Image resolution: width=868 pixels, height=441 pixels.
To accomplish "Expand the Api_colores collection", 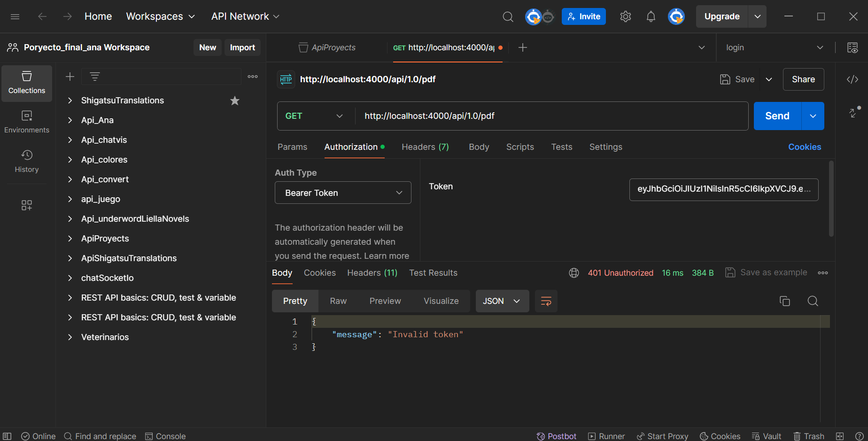I will coord(70,160).
